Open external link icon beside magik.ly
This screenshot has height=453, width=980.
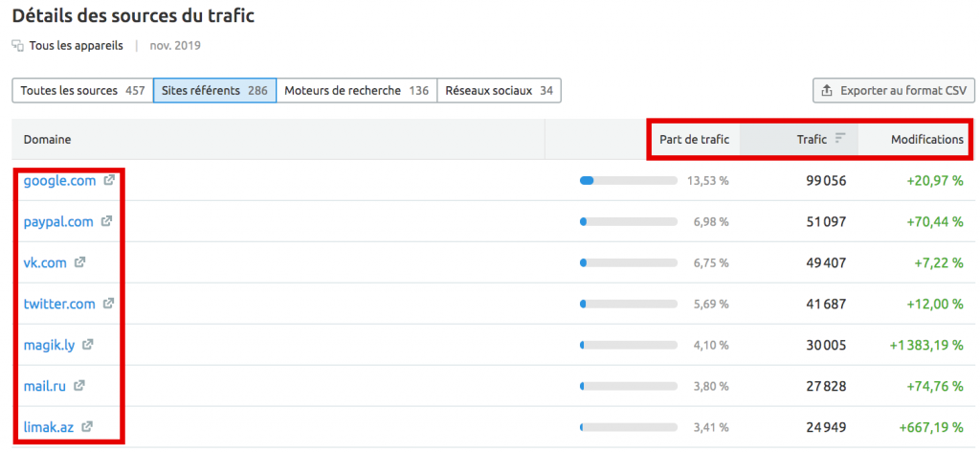coord(88,344)
